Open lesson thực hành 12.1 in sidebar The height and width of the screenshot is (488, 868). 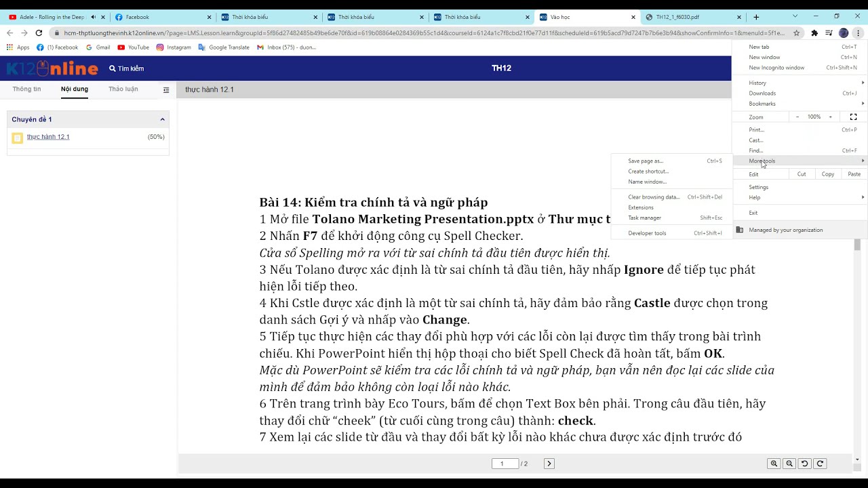tap(48, 137)
